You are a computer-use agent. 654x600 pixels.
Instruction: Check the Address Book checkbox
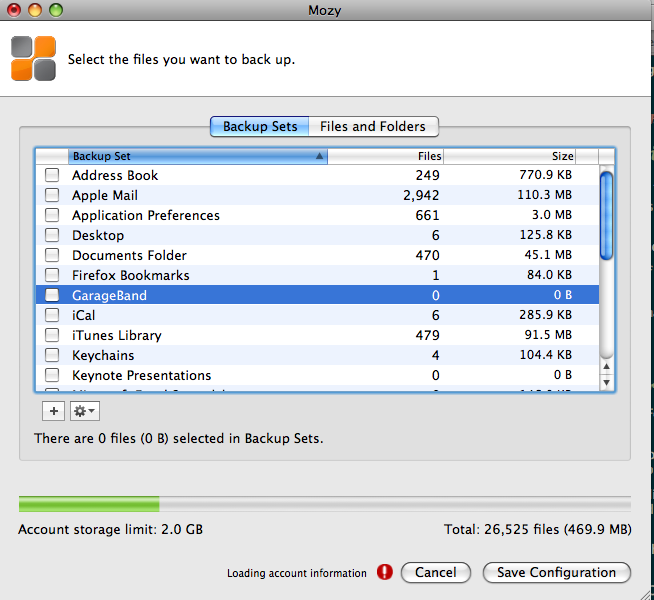[52, 175]
